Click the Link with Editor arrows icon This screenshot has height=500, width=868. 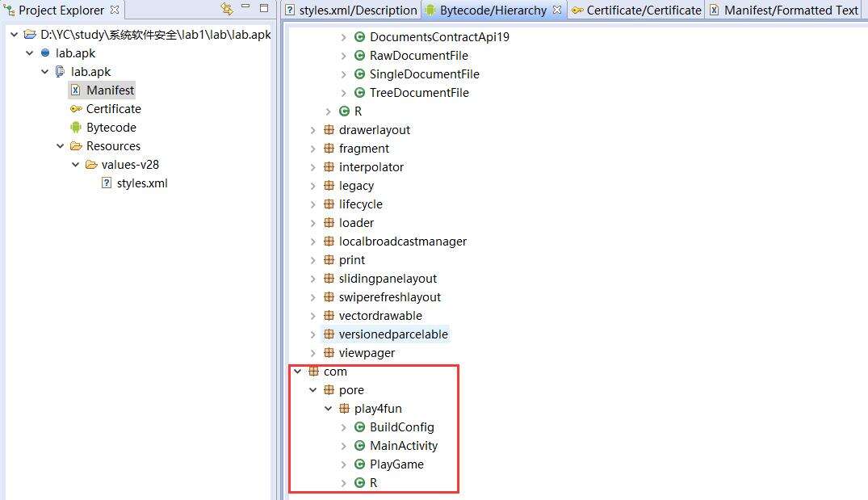(x=227, y=10)
